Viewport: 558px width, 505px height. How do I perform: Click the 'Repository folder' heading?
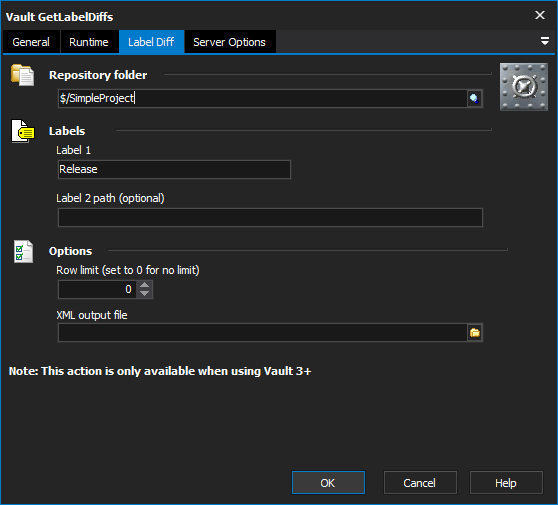coord(98,75)
